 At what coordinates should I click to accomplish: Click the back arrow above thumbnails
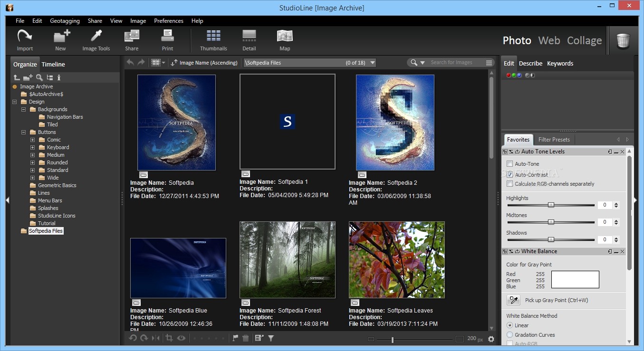click(x=130, y=62)
